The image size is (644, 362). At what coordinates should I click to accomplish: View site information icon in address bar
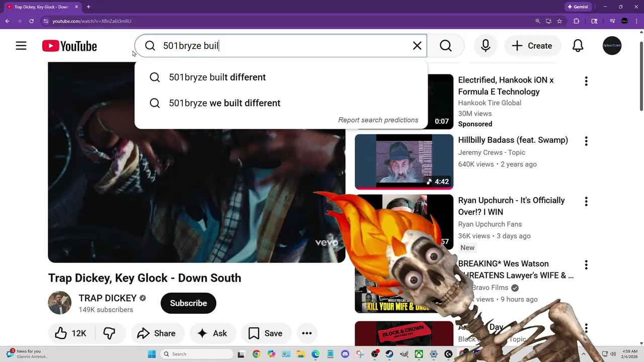coord(46,21)
